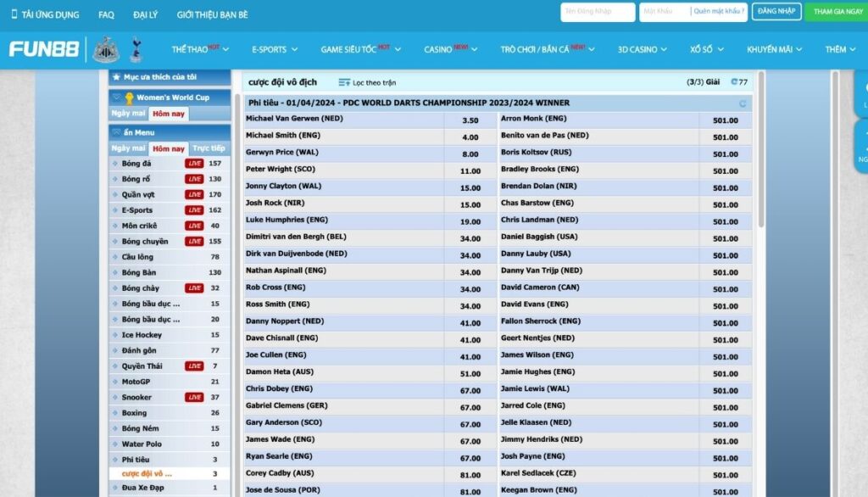Image resolution: width=868 pixels, height=497 pixels.
Task: Select the Bóng Bàn sport row
Action: point(170,272)
